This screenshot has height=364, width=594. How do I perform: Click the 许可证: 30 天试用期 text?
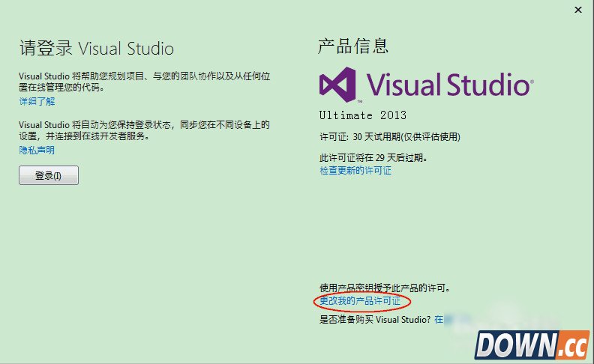click(390, 137)
